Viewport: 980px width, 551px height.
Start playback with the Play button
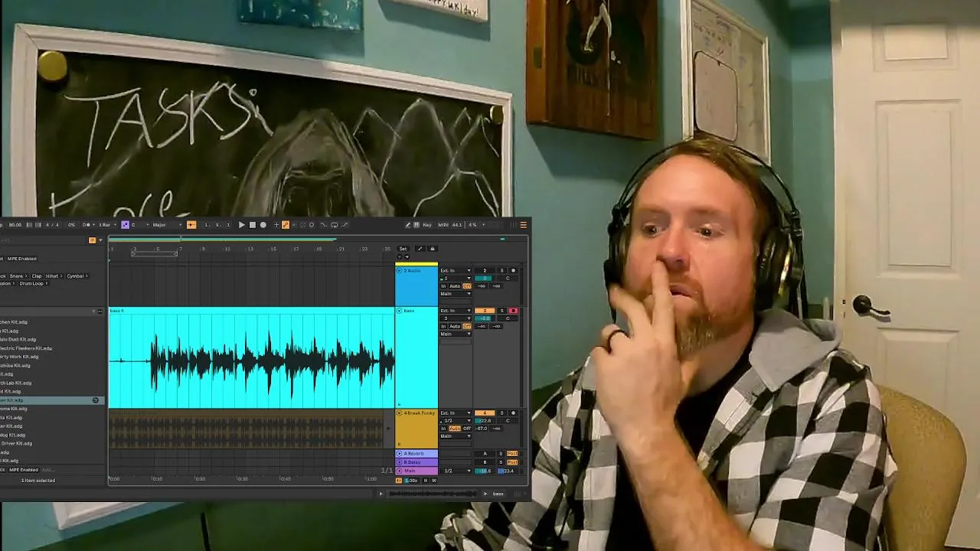coord(241,225)
